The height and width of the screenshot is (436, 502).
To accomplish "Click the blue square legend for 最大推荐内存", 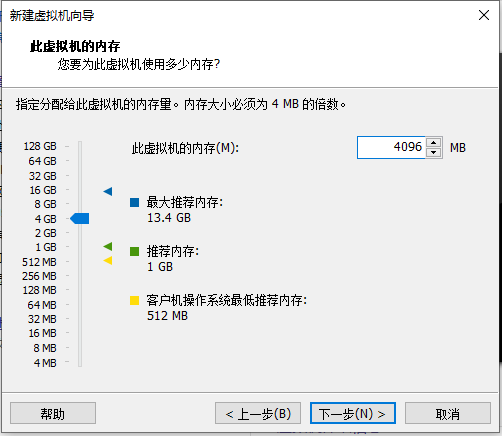I will pos(134,202).
